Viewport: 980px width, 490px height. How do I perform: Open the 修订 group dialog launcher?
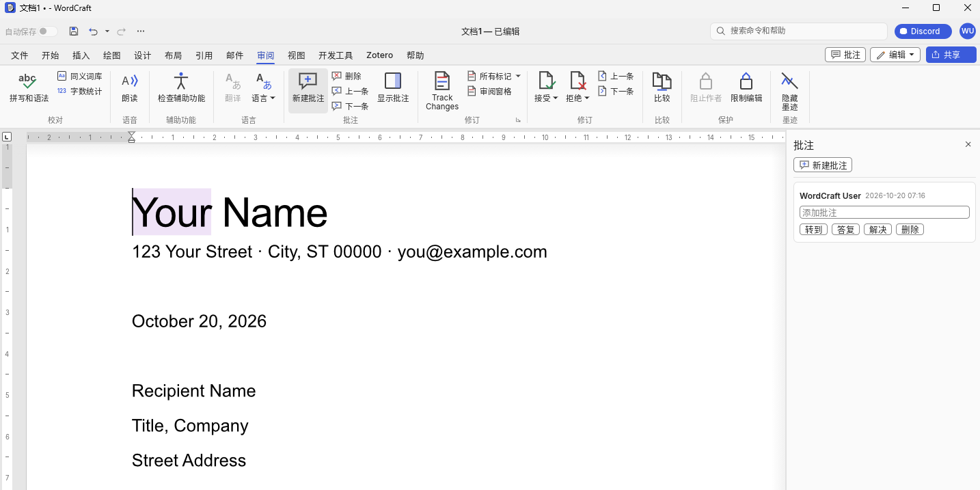click(518, 120)
